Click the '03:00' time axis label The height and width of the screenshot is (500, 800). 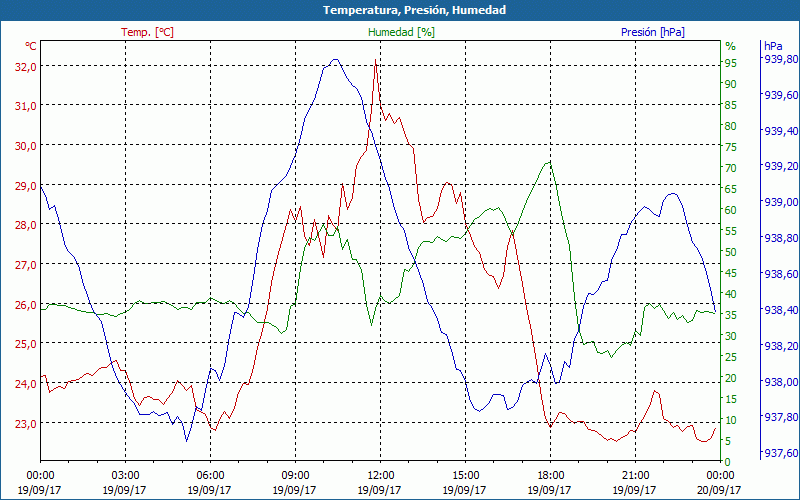pyautogui.click(x=125, y=476)
